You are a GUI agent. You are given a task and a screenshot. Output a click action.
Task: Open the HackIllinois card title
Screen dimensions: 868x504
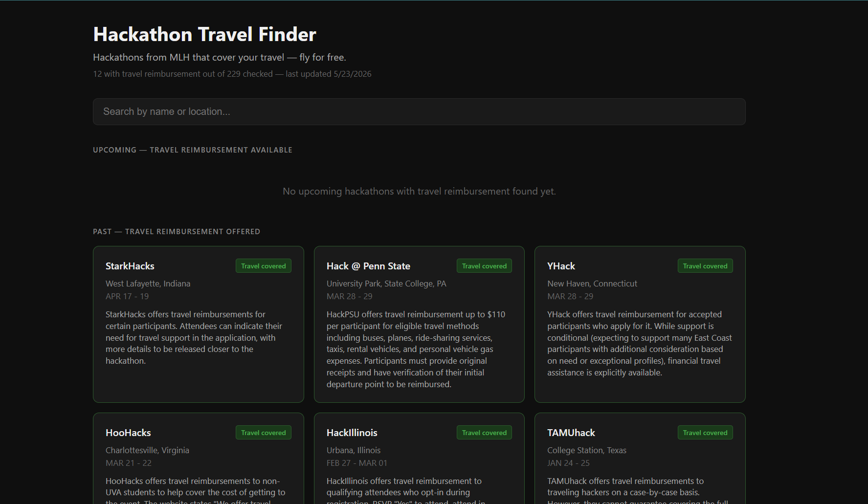click(352, 433)
